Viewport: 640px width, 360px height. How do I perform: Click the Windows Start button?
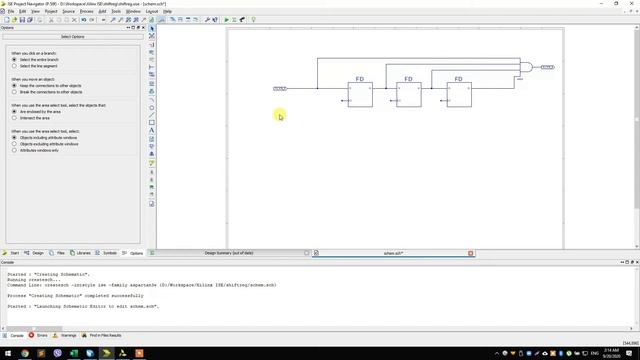pyautogui.click(x=8, y=353)
